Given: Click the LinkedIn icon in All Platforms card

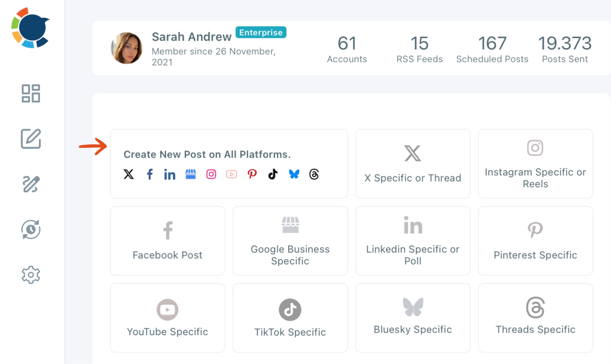Looking at the screenshot, I should click(170, 174).
